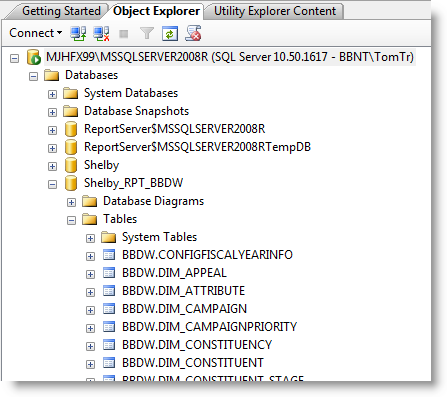Collapse the Shelby_RPT_BBDW database node

point(52,184)
